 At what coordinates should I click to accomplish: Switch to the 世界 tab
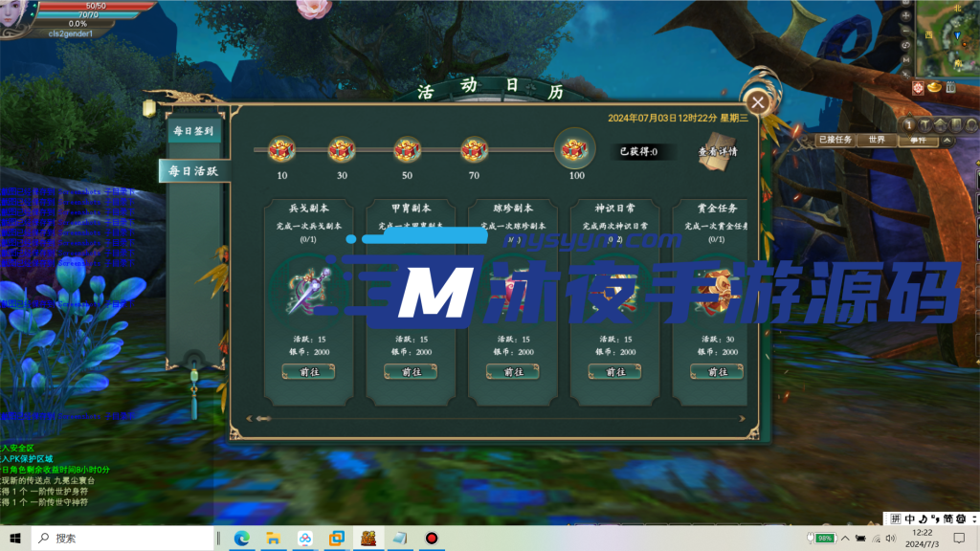tap(877, 140)
